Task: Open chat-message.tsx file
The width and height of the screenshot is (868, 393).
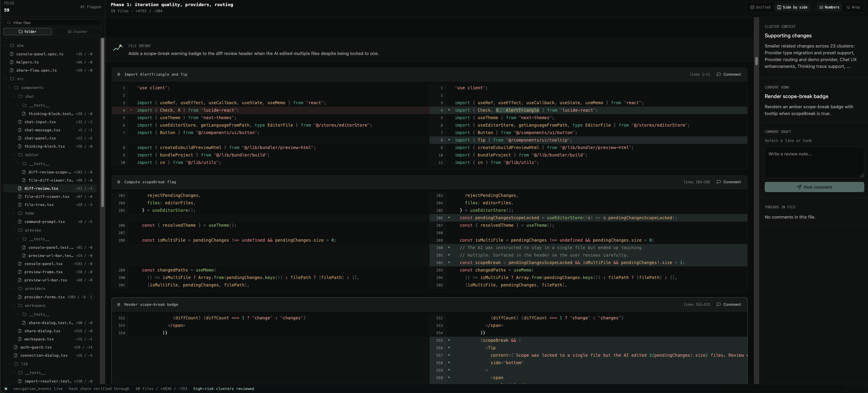Action: pos(50,130)
